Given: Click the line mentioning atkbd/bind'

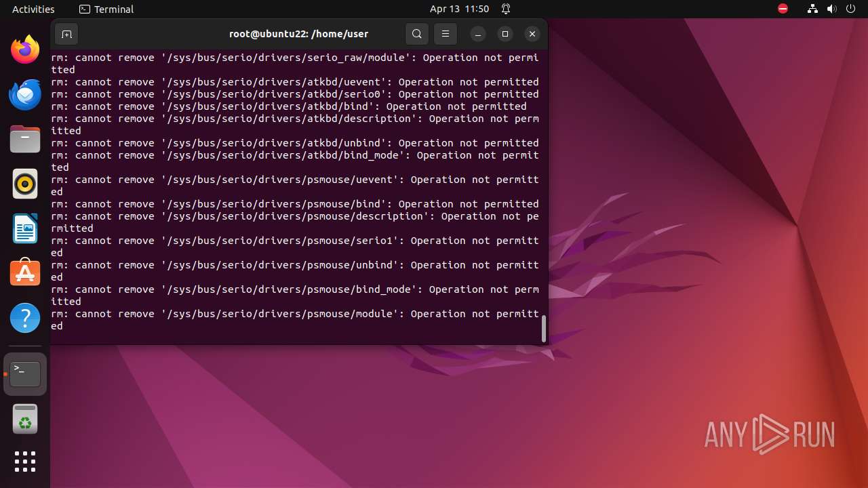Looking at the screenshot, I should tap(289, 106).
